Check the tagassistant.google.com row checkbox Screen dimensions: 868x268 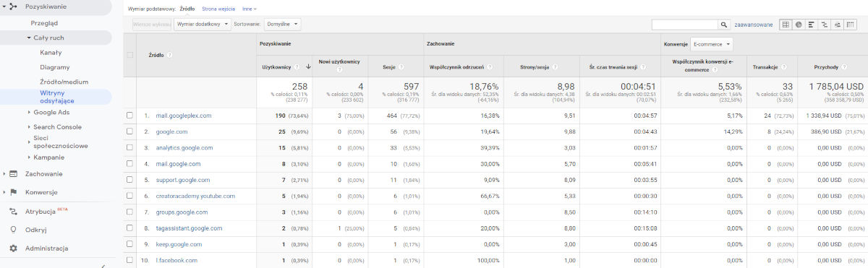(x=130, y=228)
